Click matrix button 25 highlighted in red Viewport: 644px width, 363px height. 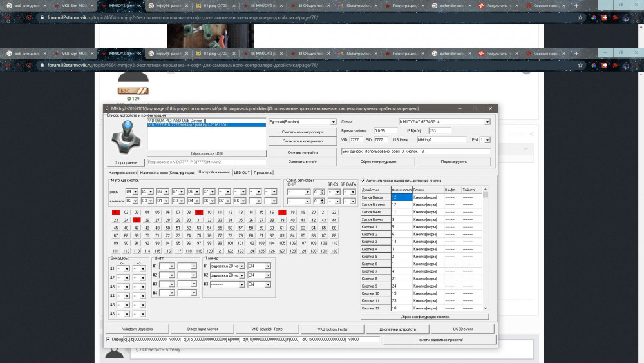coord(137,220)
